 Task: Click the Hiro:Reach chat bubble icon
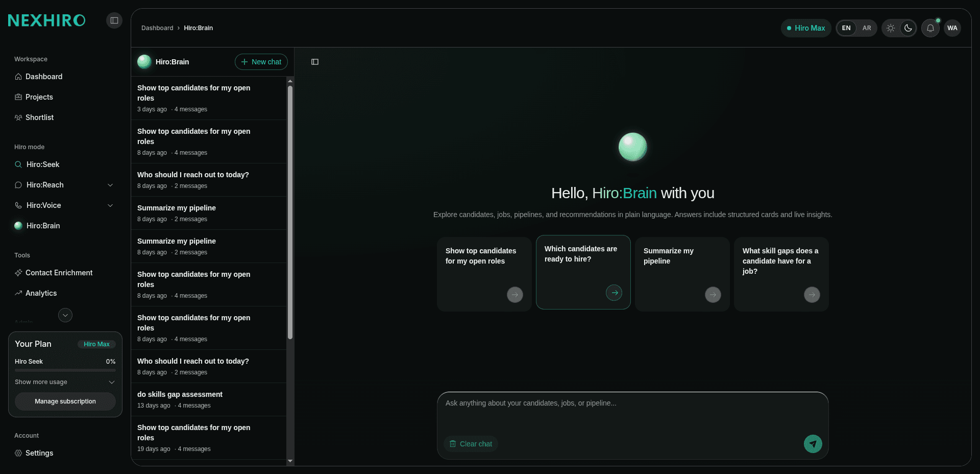click(x=18, y=185)
